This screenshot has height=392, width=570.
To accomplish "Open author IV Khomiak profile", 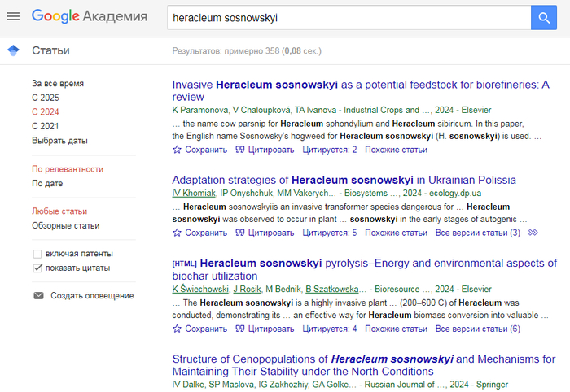I will tap(194, 194).
